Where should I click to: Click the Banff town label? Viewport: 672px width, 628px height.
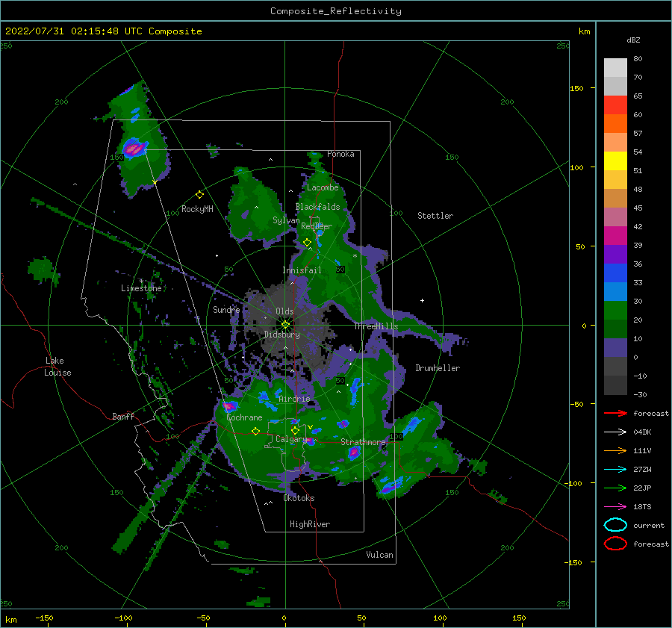(123, 416)
